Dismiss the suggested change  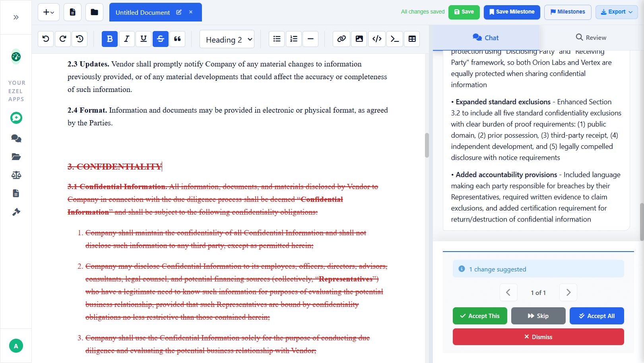(538, 337)
